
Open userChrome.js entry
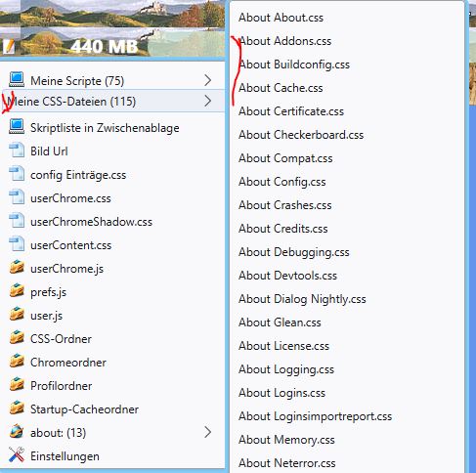pyautogui.click(x=112, y=268)
